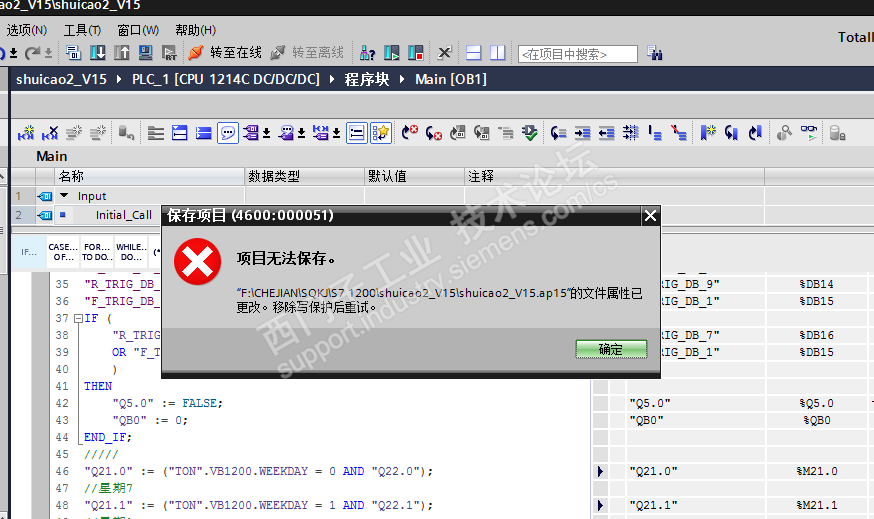Open the network tag info dropdown arrow

pos(337,133)
